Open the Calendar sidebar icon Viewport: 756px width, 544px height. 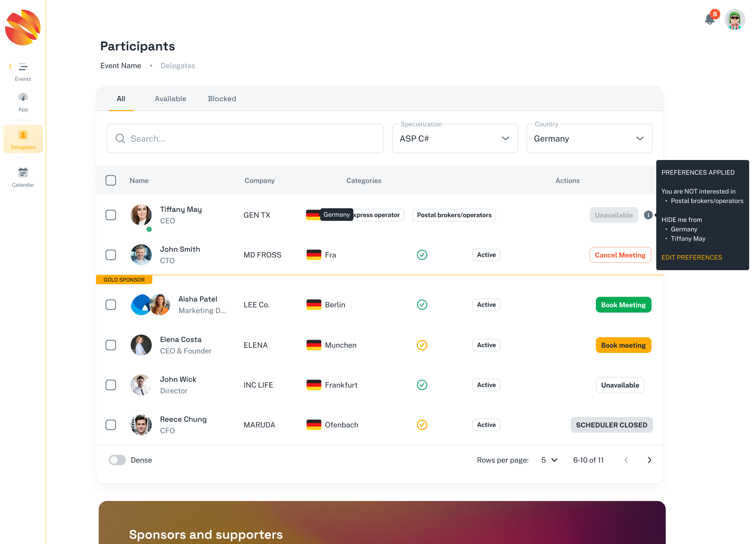pos(23,173)
